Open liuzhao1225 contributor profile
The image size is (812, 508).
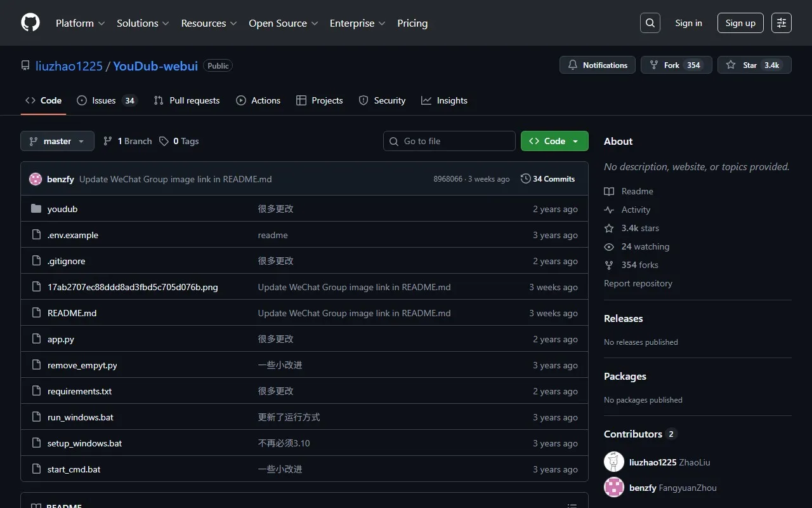tap(652, 462)
